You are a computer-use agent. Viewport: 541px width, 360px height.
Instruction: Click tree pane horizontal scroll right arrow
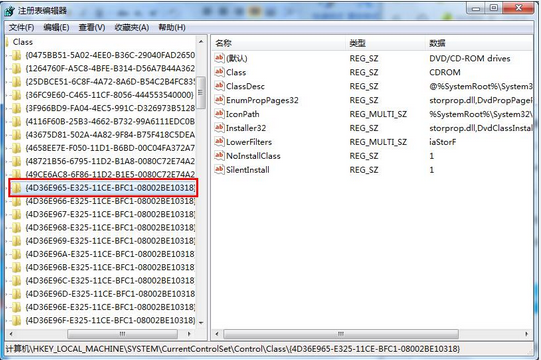[189, 334]
